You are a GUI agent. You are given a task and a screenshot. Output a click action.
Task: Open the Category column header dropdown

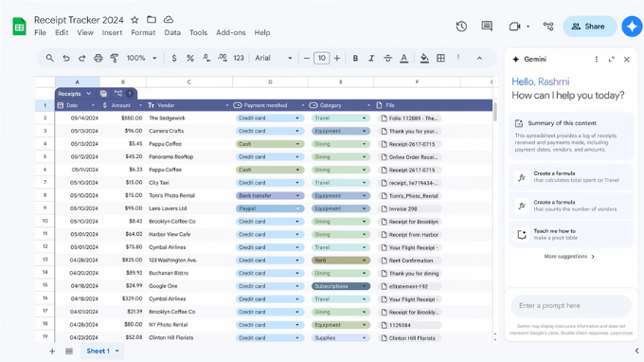tap(368, 105)
